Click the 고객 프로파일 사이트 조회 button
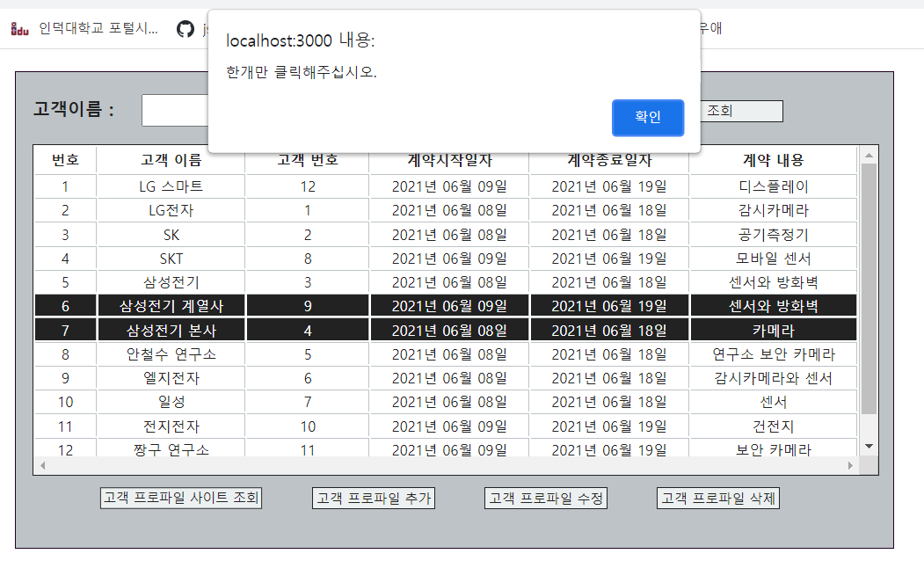The height and width of the screenshot is (561, 924). (x=180, y=497)
